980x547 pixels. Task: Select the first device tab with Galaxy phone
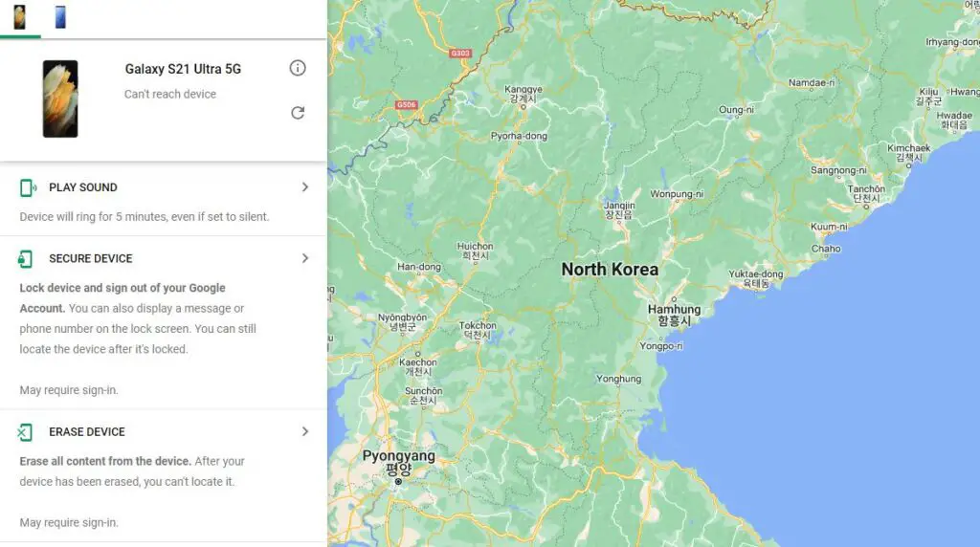coord(20,17)
